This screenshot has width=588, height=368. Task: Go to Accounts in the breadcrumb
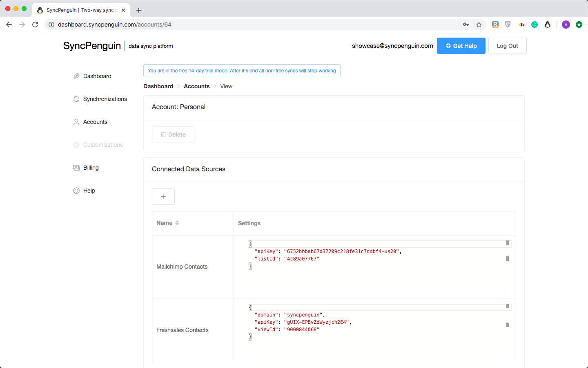[x=196, y=86]
